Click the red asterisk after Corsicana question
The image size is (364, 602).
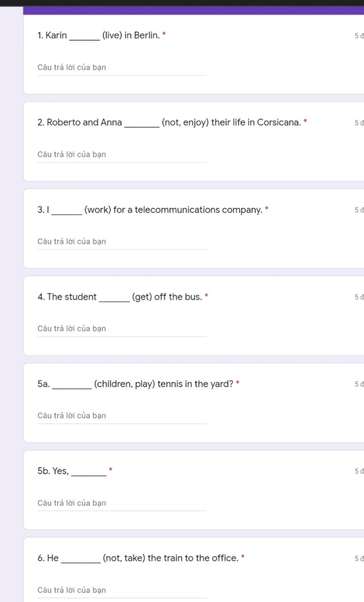tap(305, 121)
